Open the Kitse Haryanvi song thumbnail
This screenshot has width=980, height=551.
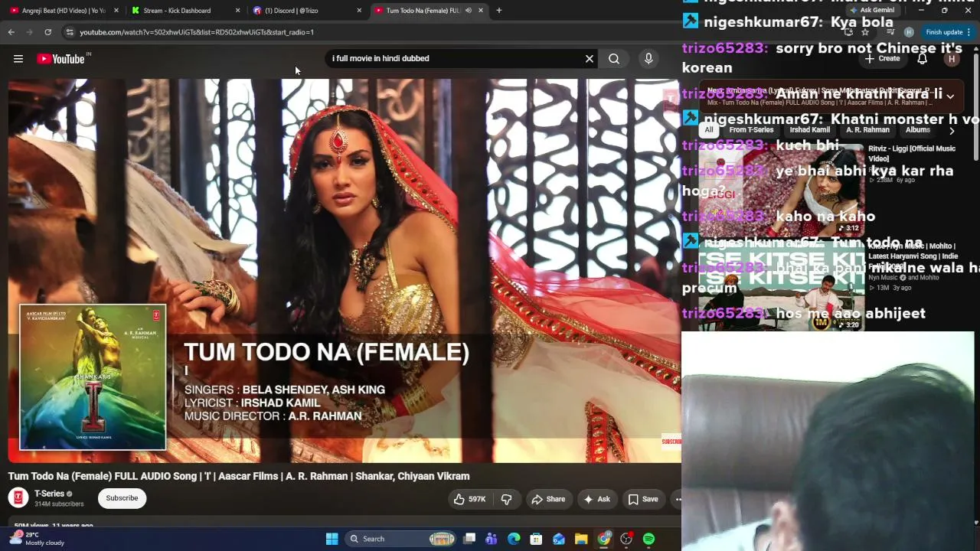(x=781, y=285)
